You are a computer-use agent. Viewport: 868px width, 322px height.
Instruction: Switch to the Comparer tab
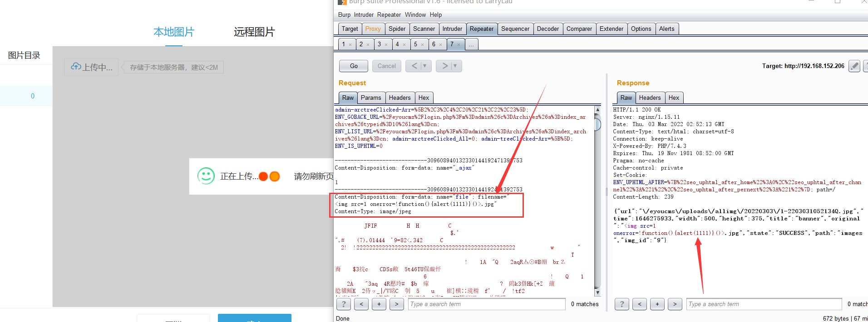(x=579, y=29)
